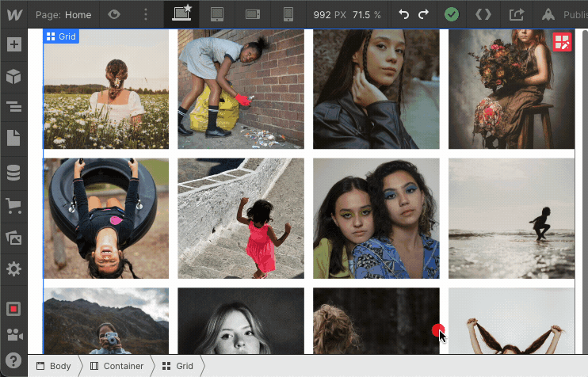This screenshot has width=588, height=377.
Task: Open the Pages panel icon
Action: pos(13,138)
